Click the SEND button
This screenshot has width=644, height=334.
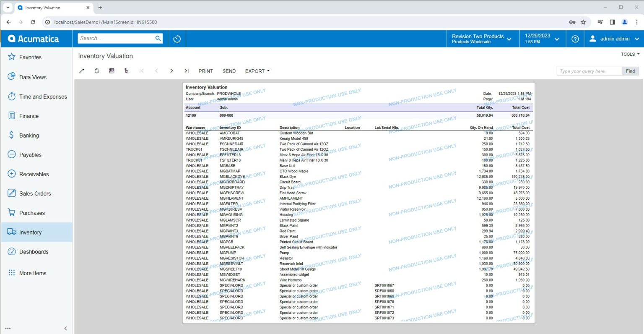click(229, 71)
